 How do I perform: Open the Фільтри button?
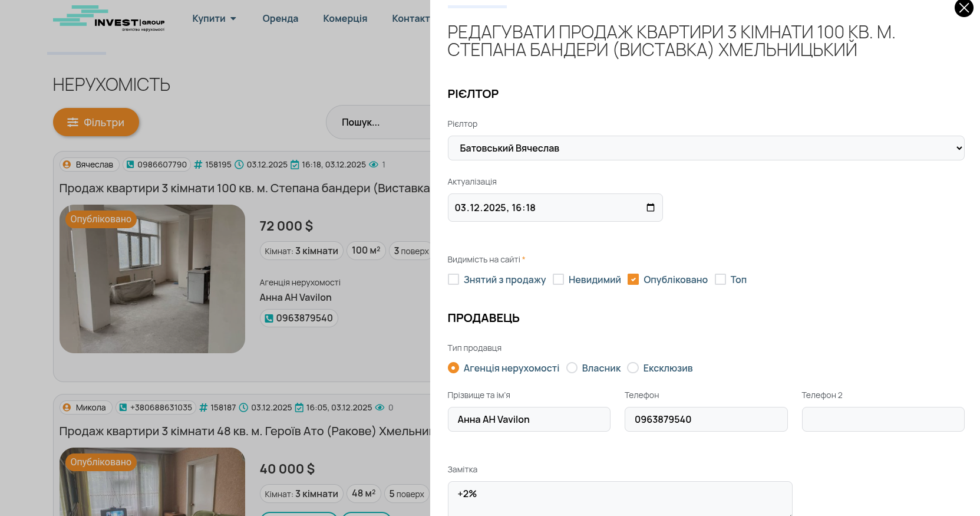(x=96, y=122)
